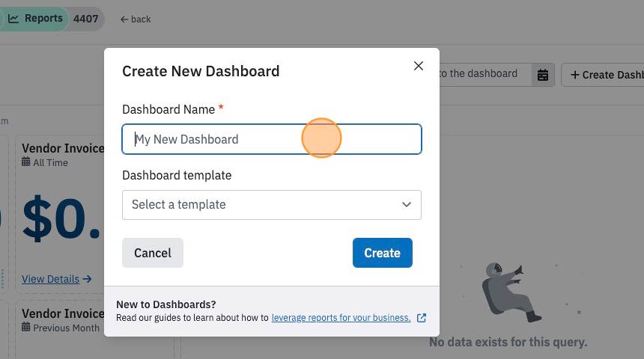Click the plus Create Dashboard button
The height and width of the screenshot is (359, 644).
point(603,75)
